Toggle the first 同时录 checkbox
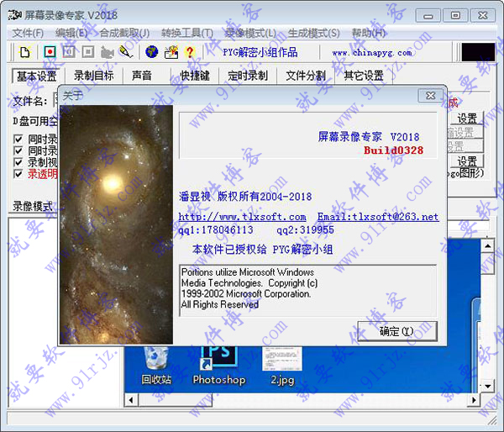This screenshot has height=432, width=504. [18, 139]
